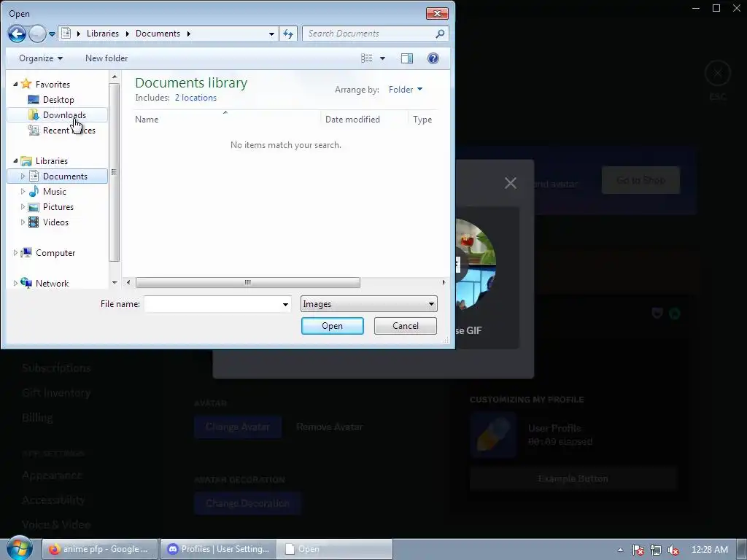Open the File name history dropdown
Viewport: 747px width, 560px height.
pyautogui.click(x=285, y=304)
